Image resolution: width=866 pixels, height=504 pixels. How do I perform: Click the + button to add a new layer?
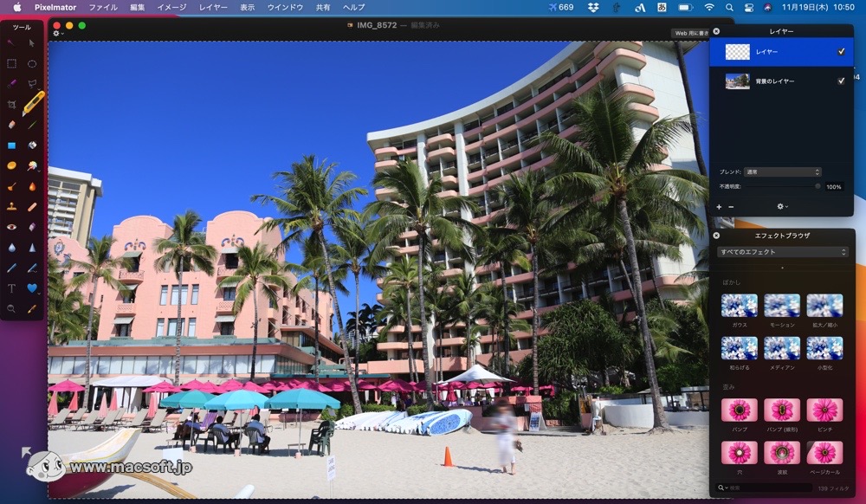(719, 206)
